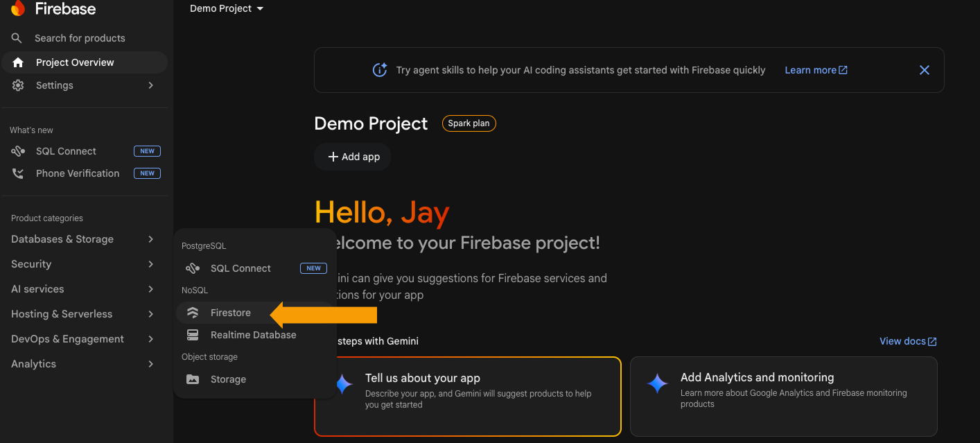This screenshot has width=980, height=443.
Task: Click the Demo Project heading text
Action: point(371,123)
